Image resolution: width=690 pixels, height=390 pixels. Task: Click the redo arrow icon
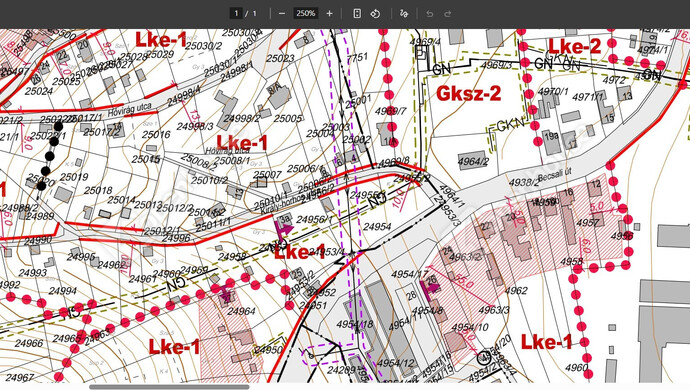coord(448,14)
